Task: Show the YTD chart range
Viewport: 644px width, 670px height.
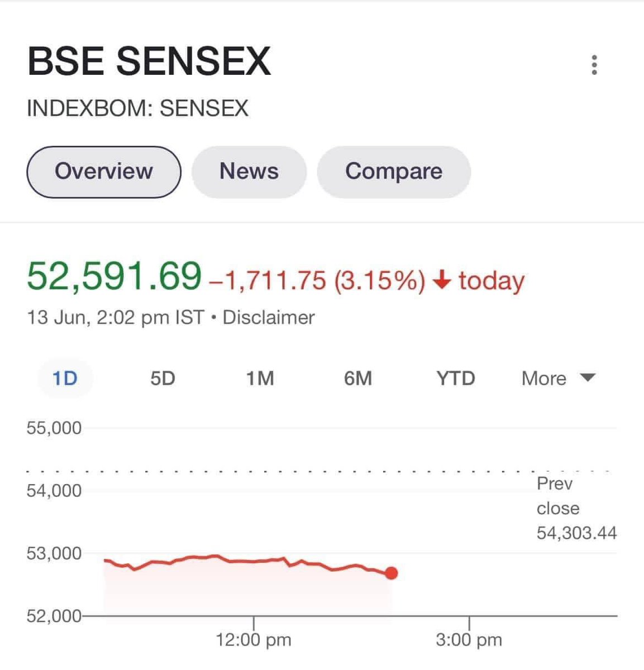Action: click(x=456, y=379)
